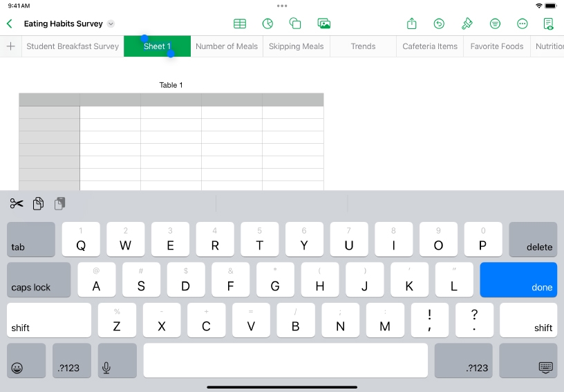Tap the back chevron to leave spreadsheet
Viewport: 564px width, 392px height.
coord(10,24)
